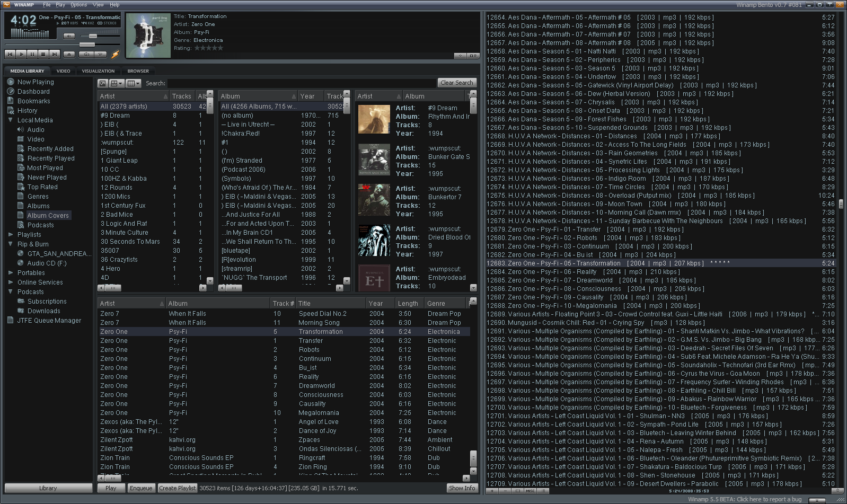The height and width of the screenshot is (504, 847).
Task: Switch to the Visualization tab
Action: [98, 71]
